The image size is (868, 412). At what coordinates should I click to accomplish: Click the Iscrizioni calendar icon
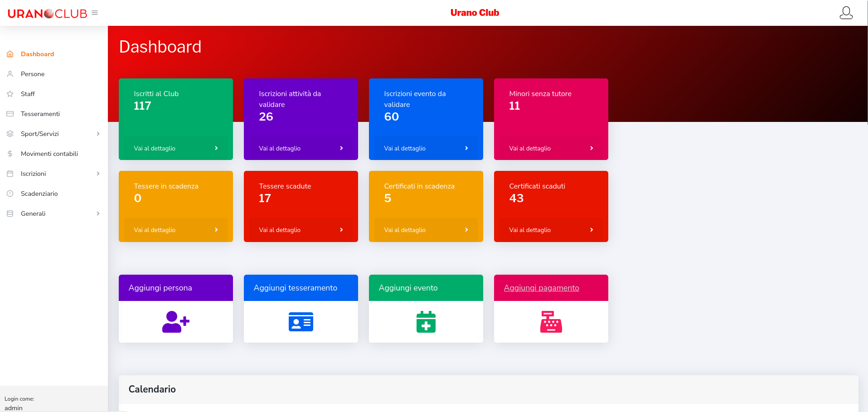tap(10, 174)
